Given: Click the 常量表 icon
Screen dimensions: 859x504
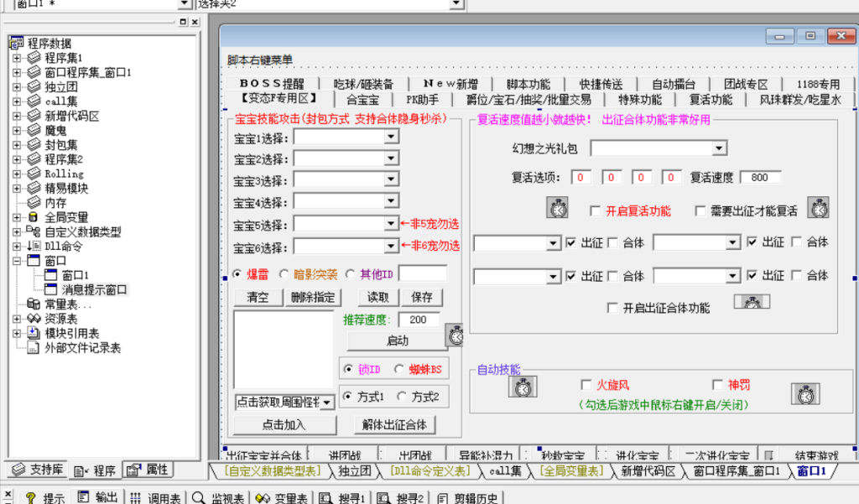Looking at the screenshot, I should 34,304.
